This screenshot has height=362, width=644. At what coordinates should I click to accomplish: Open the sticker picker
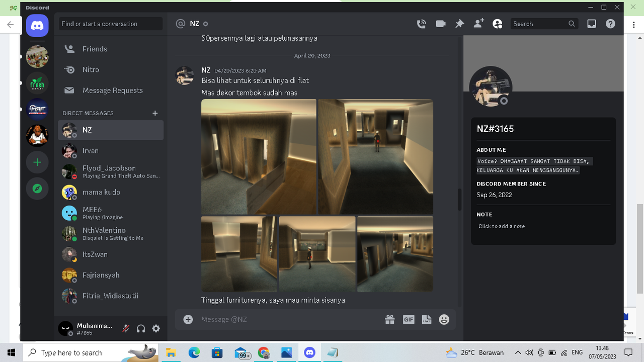427,319
